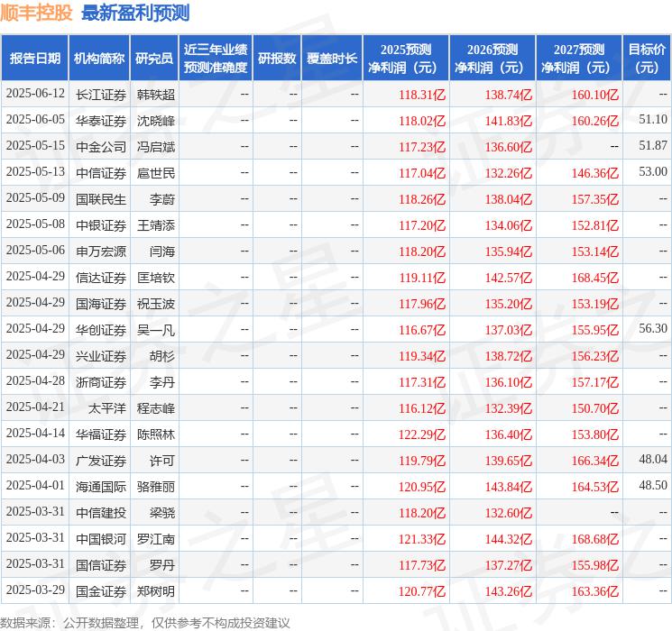Click the 研报数 column header
Image resolution: width=672 pixels, height=631 pixels.
coord(277,59)
